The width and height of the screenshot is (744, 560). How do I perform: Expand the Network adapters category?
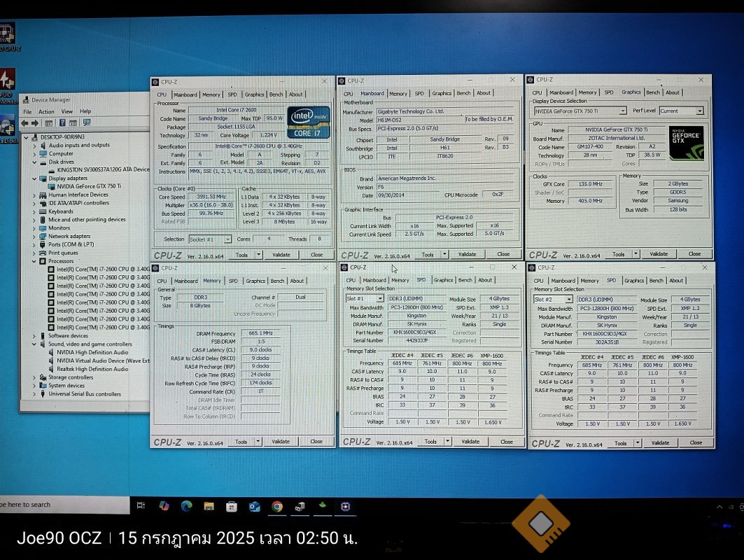tap(34, 236)
